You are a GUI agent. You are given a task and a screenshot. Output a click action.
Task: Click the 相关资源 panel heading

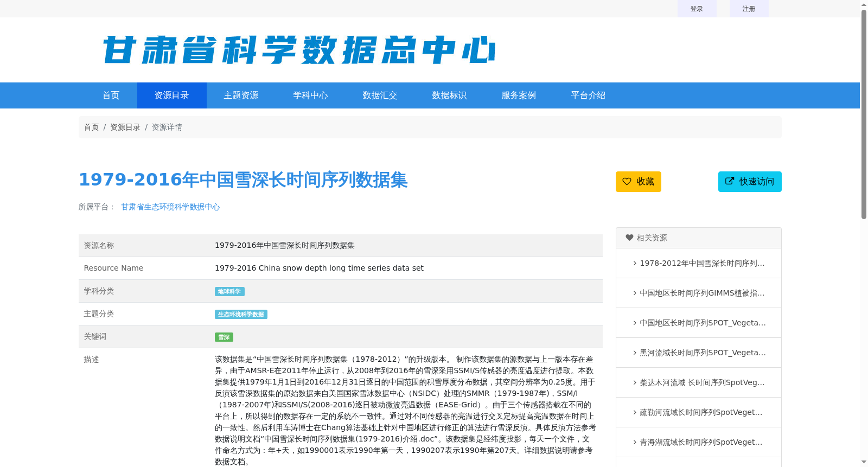click(699, 238)
